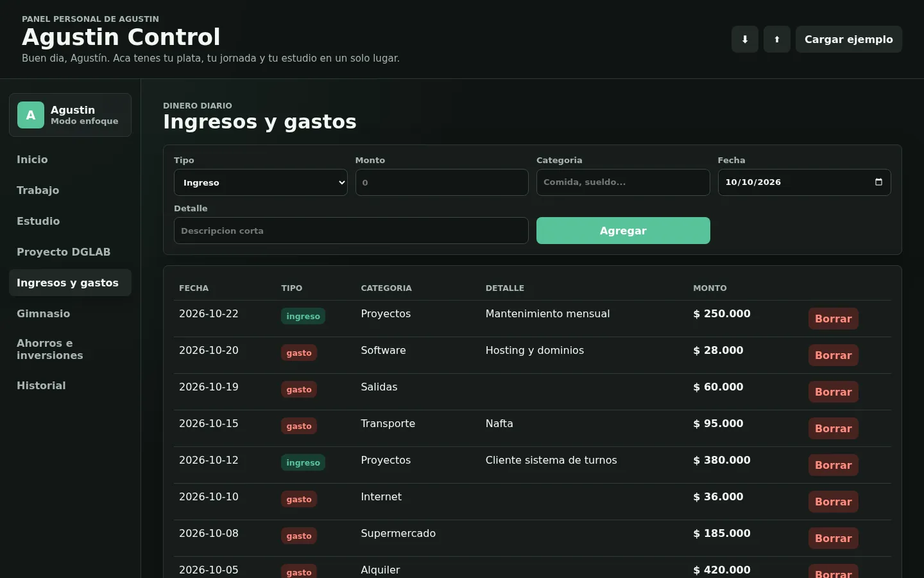Go to Inicio in the sidebar
The image size is (924, 578).
coord(70,159)
